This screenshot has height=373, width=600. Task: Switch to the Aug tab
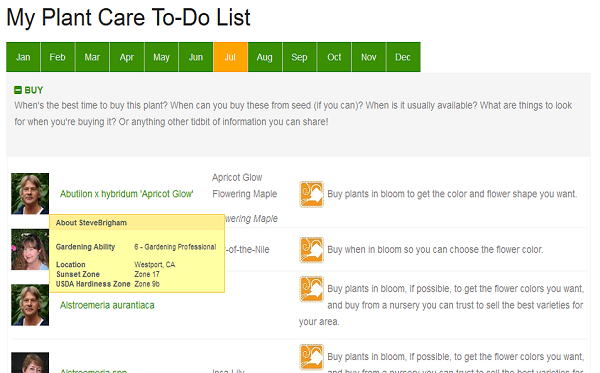265,57
